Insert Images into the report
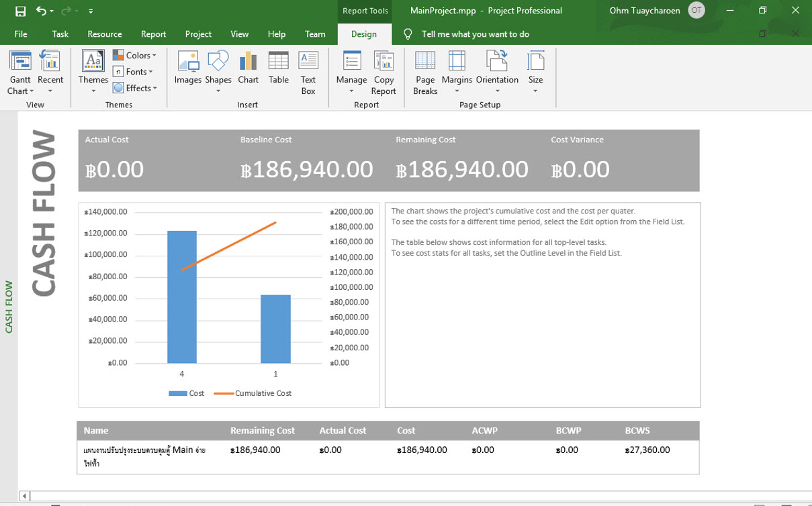Image resolution: width=812 pixels, height=506 pixels. tap(187, 70)
